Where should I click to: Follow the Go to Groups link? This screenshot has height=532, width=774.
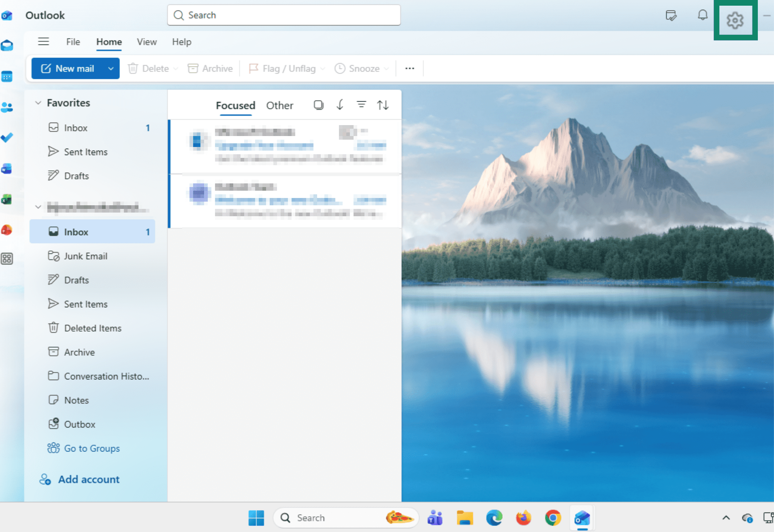(x=84, y=448)
